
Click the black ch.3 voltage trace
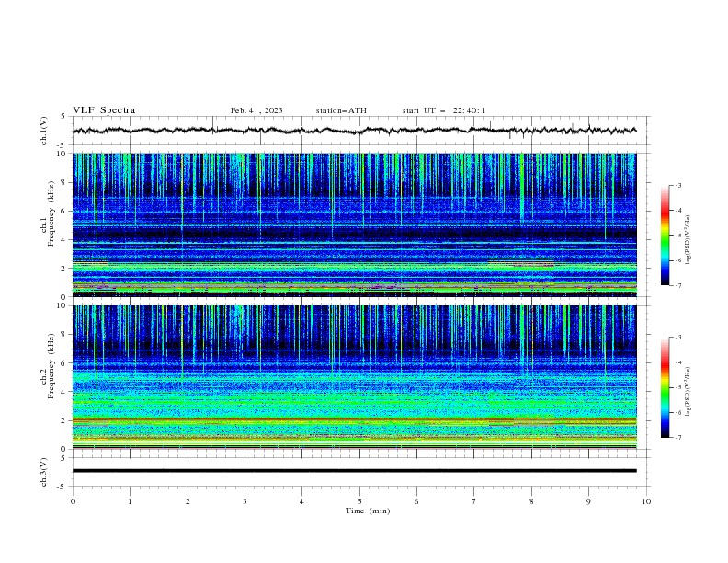[354, 471]
